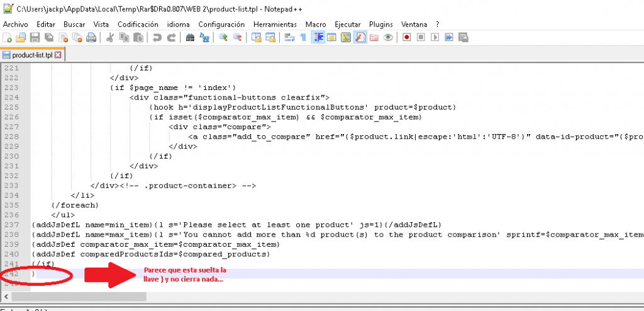Click the Zoom in magnifier icon

pos(223,38)
